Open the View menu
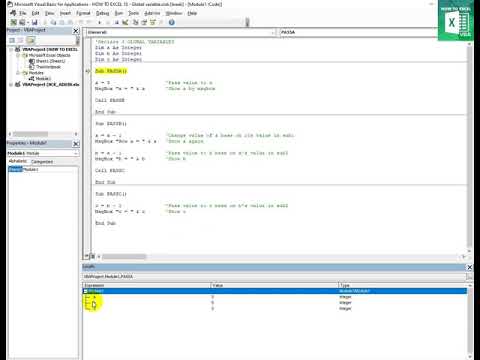Screen dimensions: 480x360 point(50,13)
